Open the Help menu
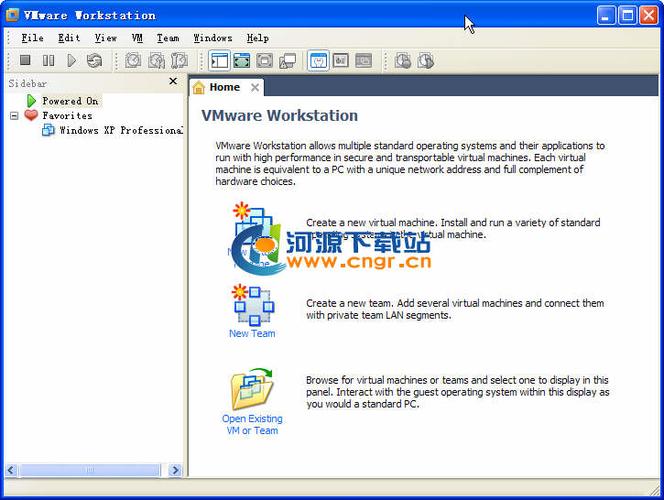Screen dimensions: 664x500 coord(257,38)
